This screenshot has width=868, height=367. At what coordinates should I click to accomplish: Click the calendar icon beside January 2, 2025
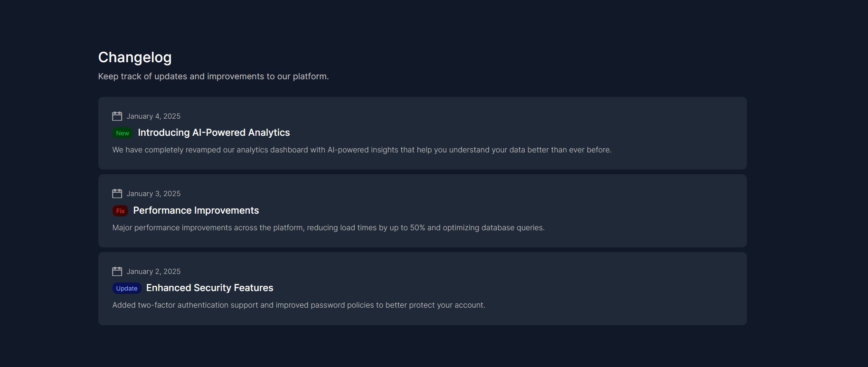(x=117, y=272)
